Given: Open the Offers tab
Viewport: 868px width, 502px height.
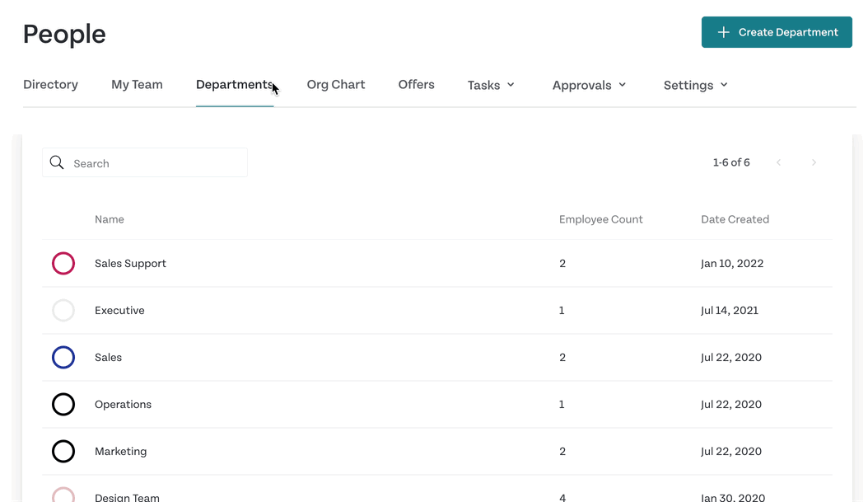Looking at the screenshot, I should [416, 84].
